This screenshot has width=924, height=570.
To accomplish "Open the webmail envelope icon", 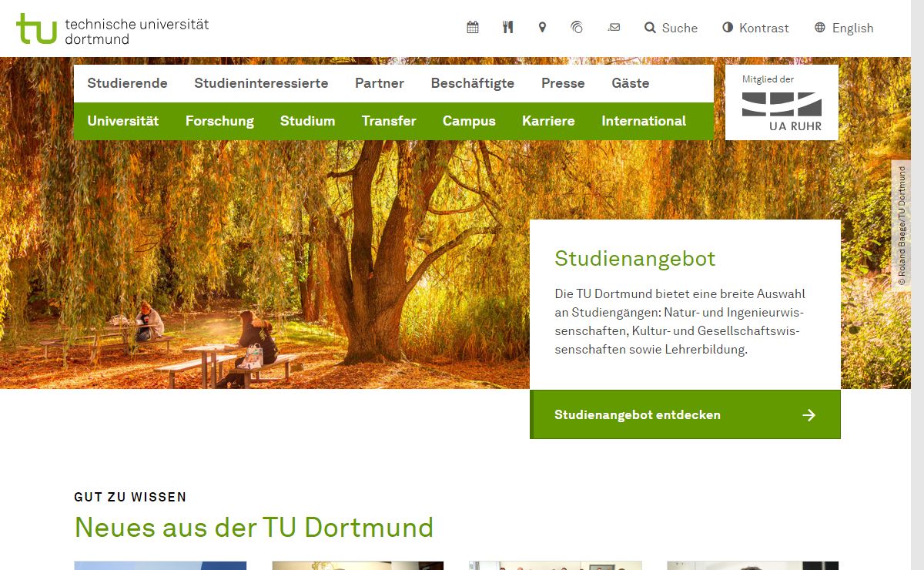I will tap(614, 28).
